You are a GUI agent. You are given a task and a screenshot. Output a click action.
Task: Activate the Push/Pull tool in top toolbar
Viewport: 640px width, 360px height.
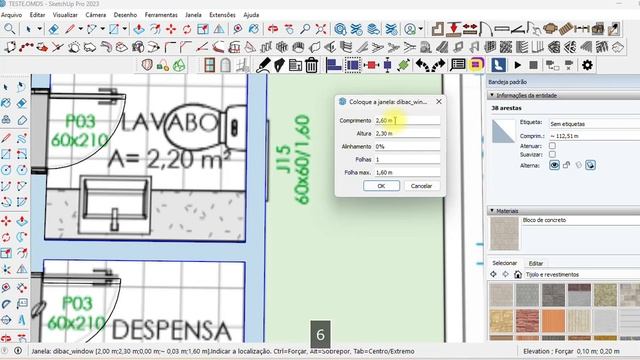pos(139,29)
